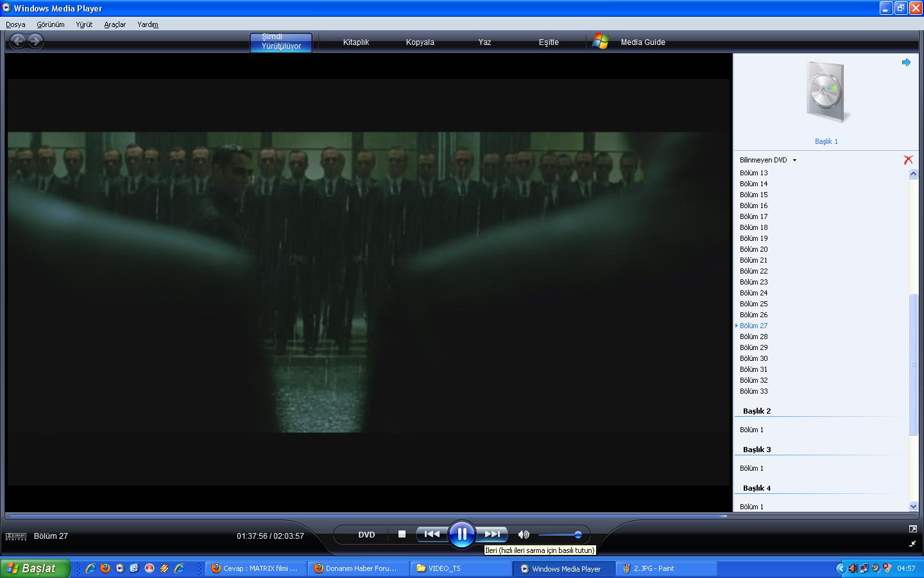
Task: Open VIDEO_TS folder from taskbar
Action: [x=460, y=568]
